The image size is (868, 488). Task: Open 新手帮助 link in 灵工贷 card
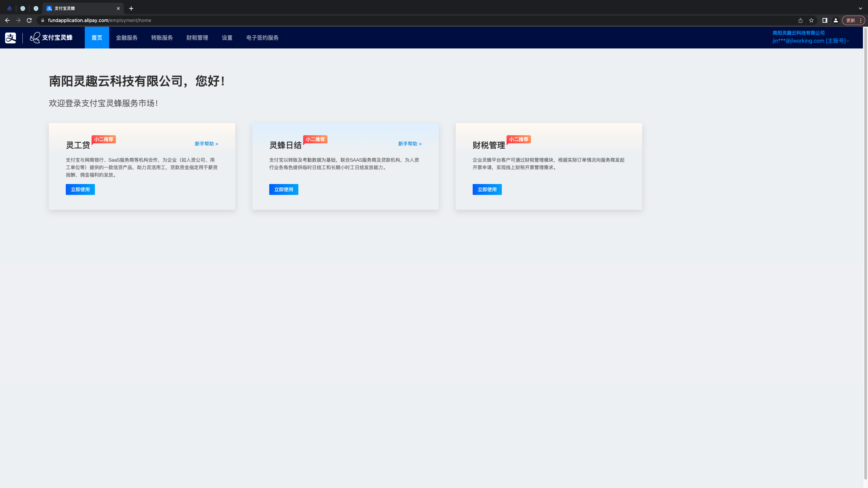206,144
